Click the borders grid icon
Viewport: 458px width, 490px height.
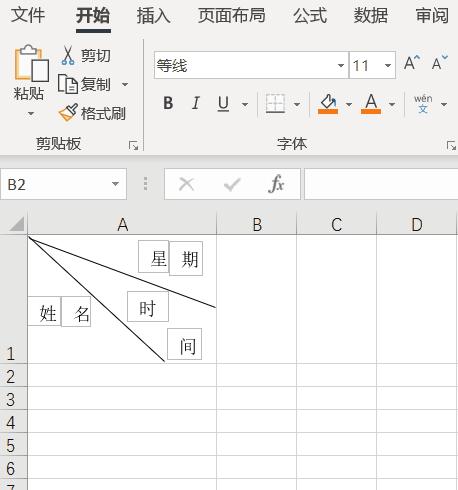(275, 104)
